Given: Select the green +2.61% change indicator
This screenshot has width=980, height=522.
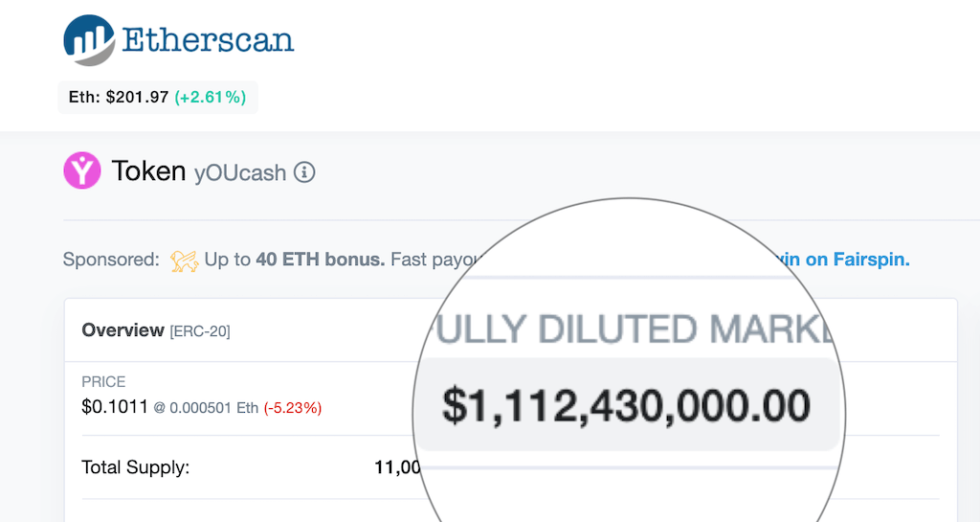Looking at the screenshot, I should [x=210, y=98].
